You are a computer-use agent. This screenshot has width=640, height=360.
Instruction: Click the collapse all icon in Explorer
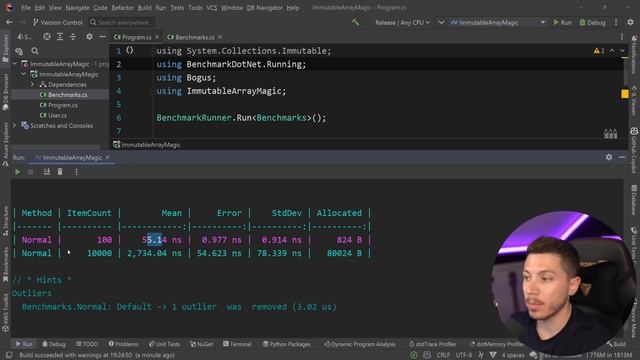click(x=73, y=37)
